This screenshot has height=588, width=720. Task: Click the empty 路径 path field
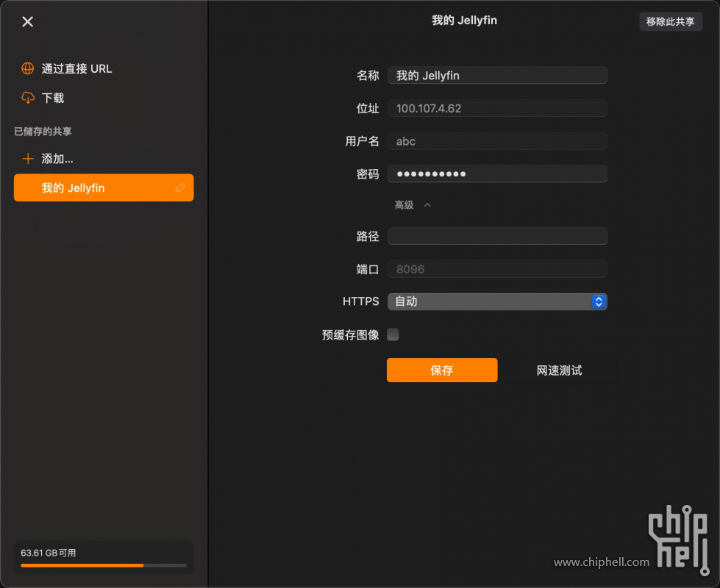click(497, 236)
